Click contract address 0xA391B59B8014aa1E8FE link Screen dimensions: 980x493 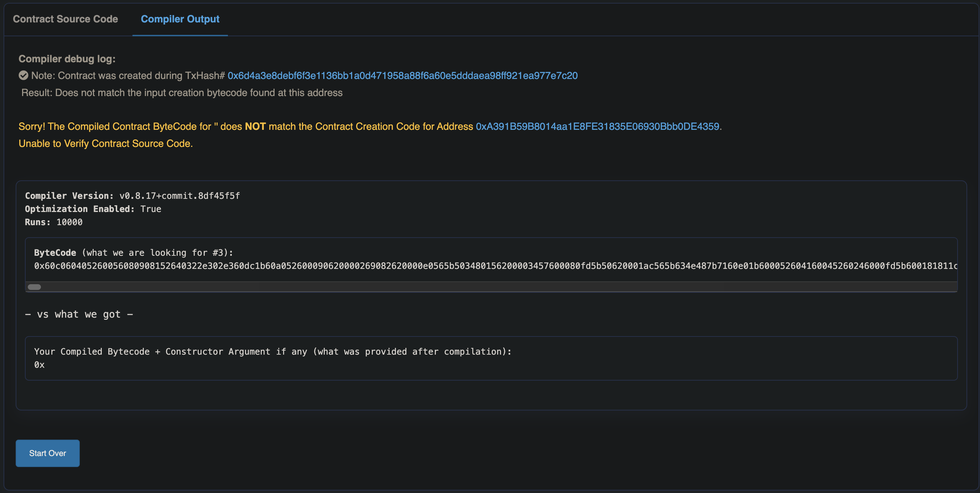(x=597, y=127)
